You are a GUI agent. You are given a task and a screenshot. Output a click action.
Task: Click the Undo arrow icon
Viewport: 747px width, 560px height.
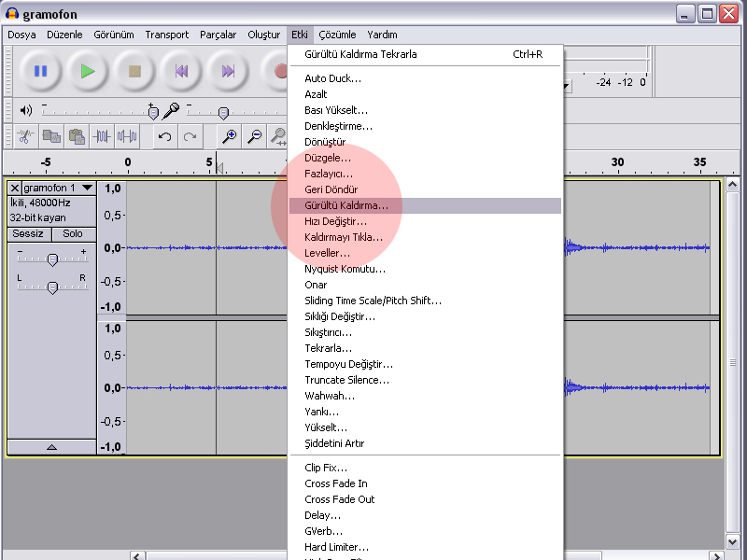coord(165,136)
